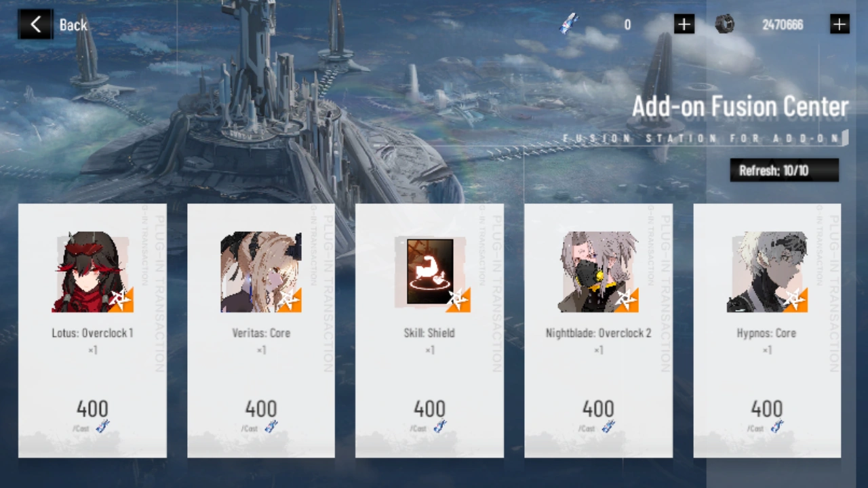Screen dimensions: 868x488
Task: Add more nuts currency with plus icon
Action: 840,24
